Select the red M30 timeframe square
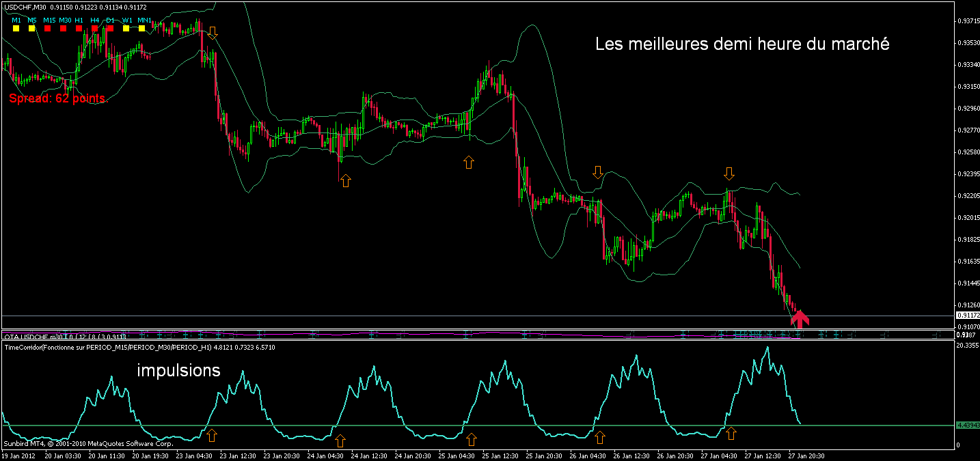 tap(64, 29)
